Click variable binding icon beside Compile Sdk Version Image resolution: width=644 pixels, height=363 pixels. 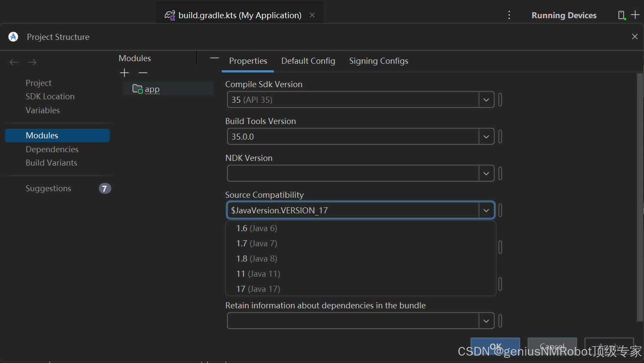500,100
